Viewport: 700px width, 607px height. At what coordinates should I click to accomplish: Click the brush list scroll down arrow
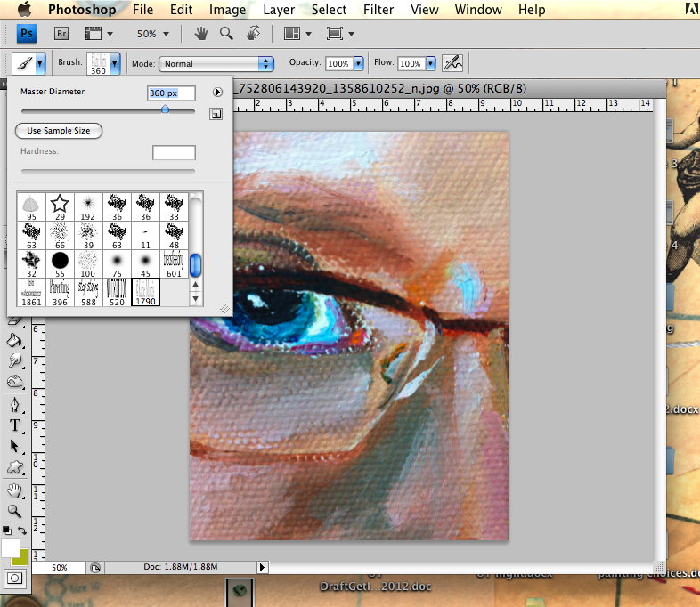(196, 299)
